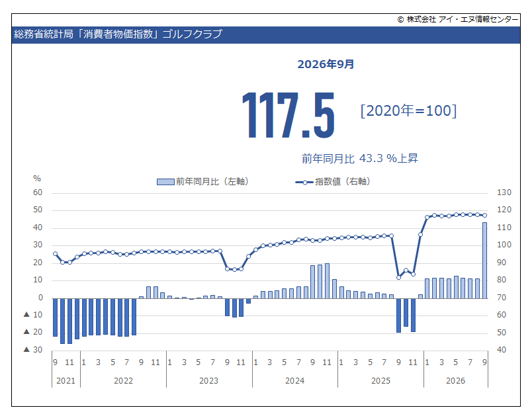Click left axis value 50
This screenshot has height=420, width=532.
click(38, 210)
